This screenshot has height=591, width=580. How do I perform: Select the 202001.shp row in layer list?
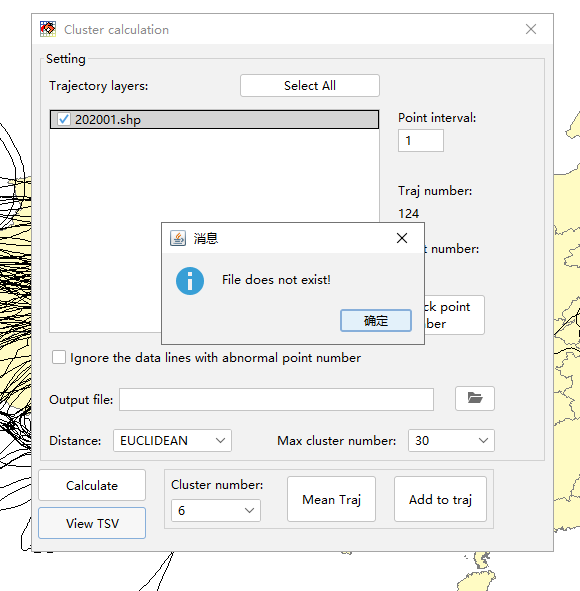[214, 119]
